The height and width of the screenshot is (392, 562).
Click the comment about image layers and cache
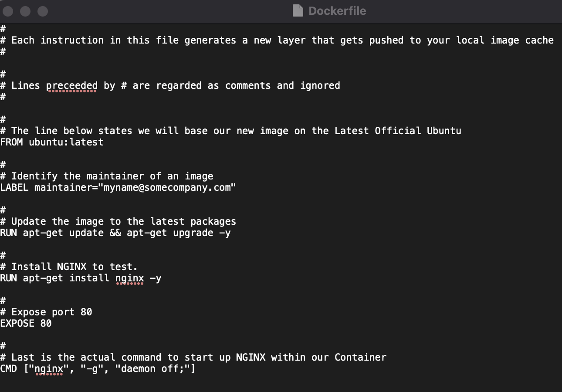[279, 40]
